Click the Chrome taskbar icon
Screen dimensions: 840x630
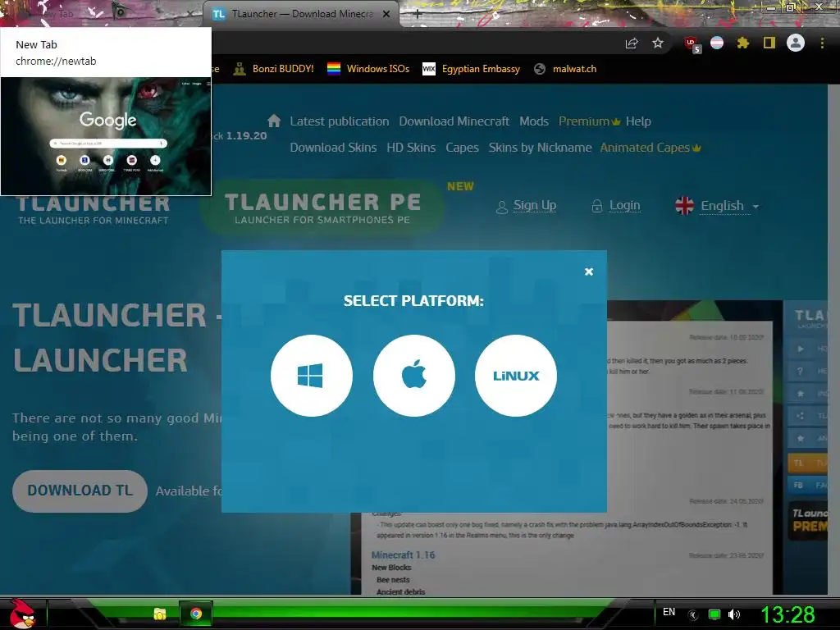coord(196,614)
